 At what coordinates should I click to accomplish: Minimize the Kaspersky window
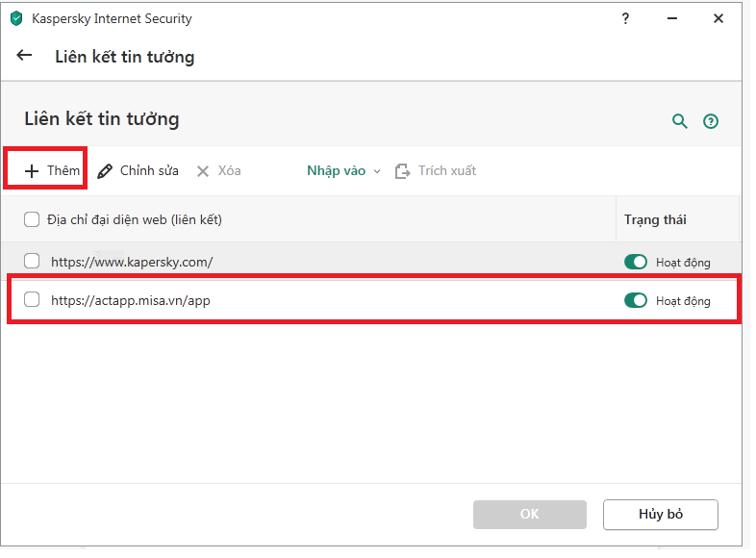[671, 19]
